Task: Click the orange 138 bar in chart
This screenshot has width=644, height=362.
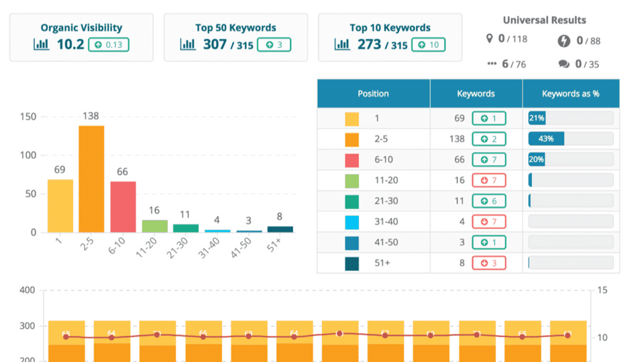Action: (91, 179)
